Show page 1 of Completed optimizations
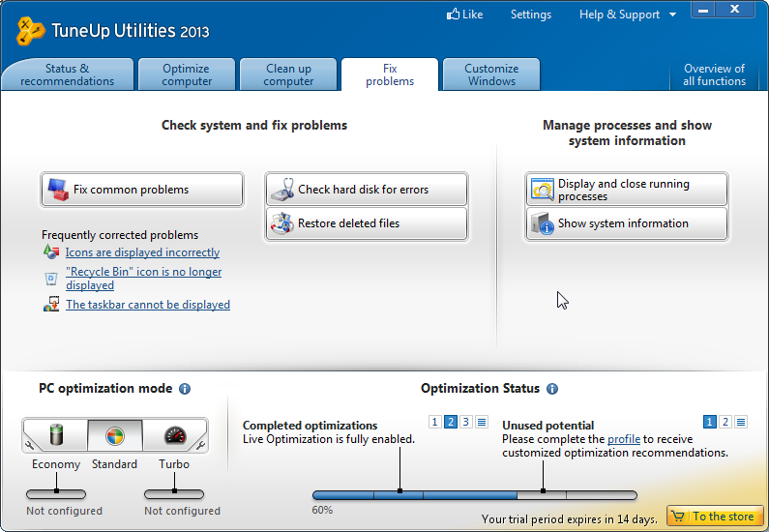The image size is (769, 532). point(434,422)
